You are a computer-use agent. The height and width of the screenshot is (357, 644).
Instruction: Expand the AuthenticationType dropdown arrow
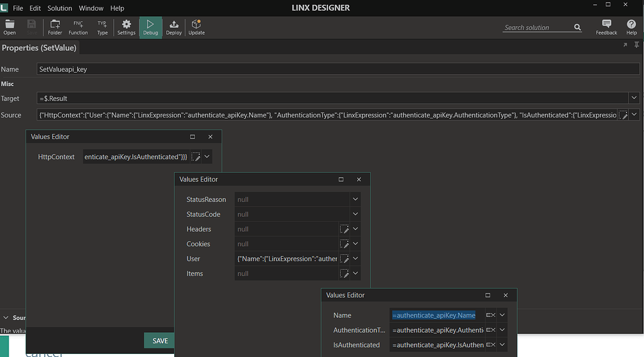click(x=502, y=330)
